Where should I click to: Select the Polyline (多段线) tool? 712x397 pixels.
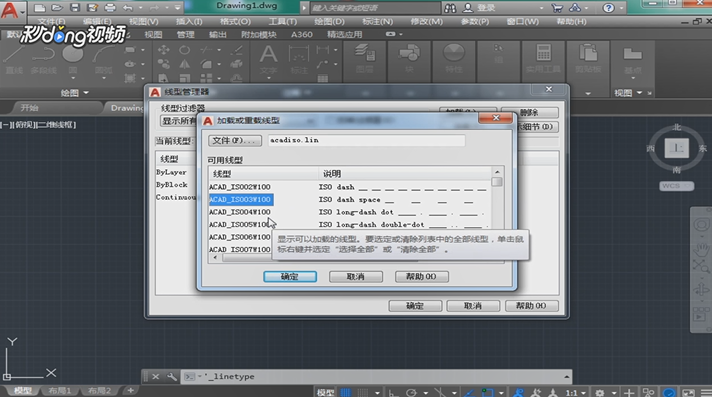[44, 60]
